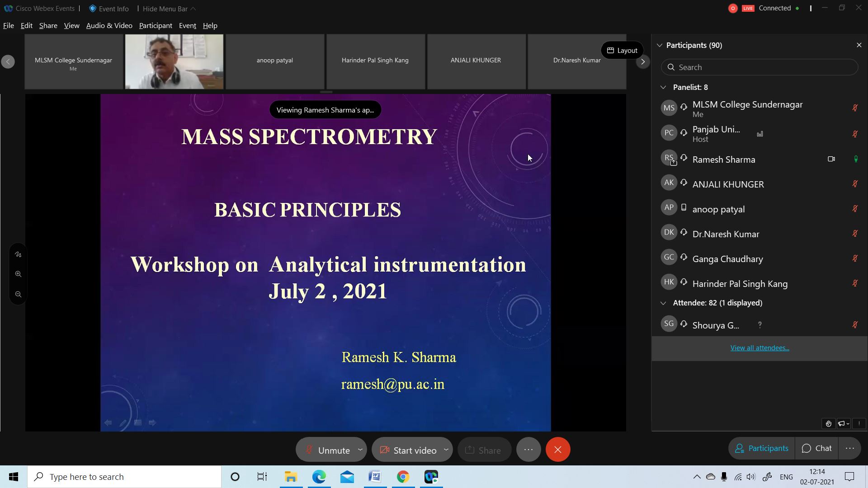This screenshot has height=488, width=868.
Task: Open Microsoft Edge from taskbar
Action: (319, 477)
